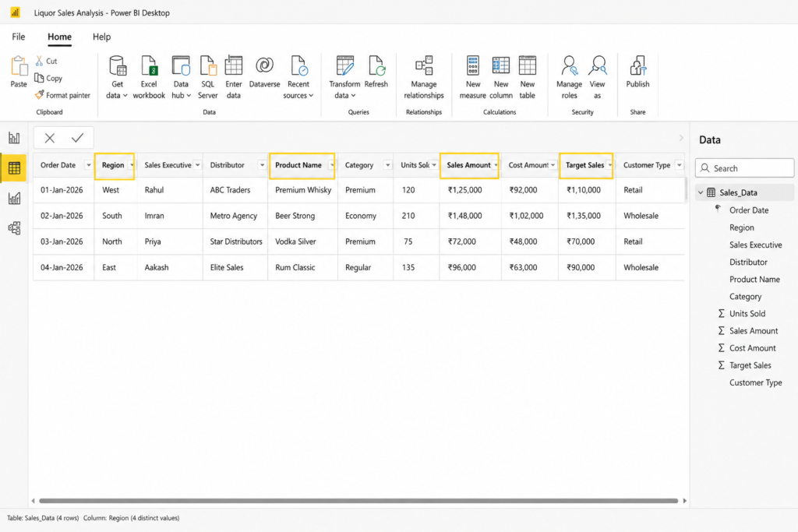Expand formula bar with right chevron
Screen dimensions: 798x532
tap(681, 138)
